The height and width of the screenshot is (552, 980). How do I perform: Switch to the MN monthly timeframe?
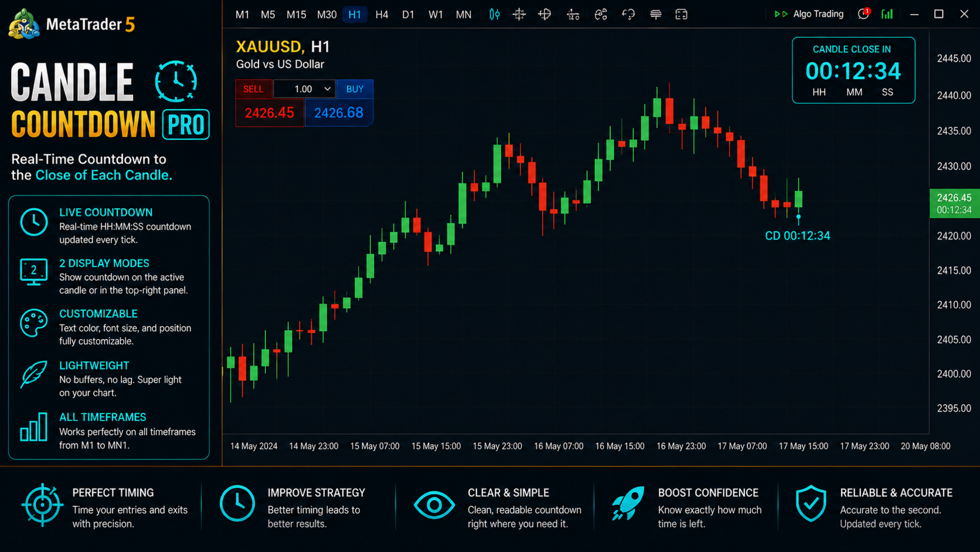(464, 15)
